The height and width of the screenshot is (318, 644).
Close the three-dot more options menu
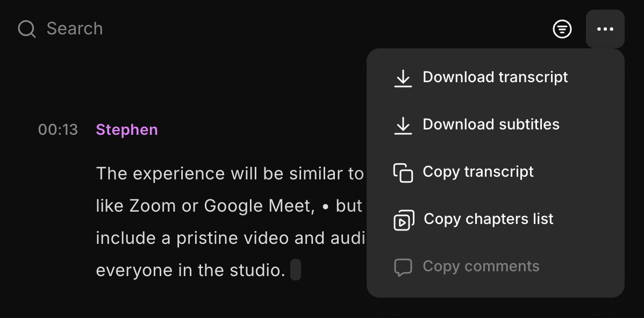tap(605, 29)
